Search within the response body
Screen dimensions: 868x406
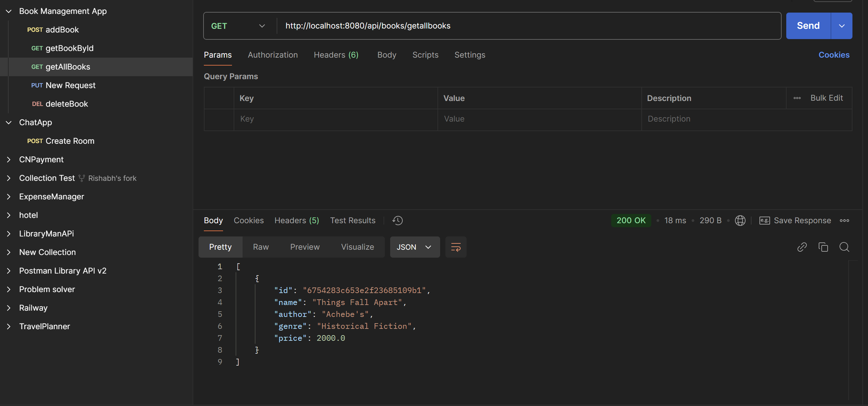coord(845,247)
